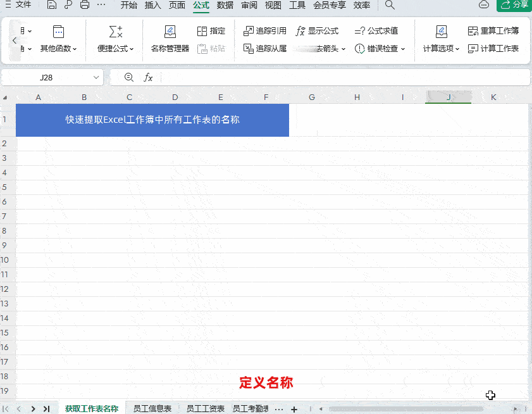Go to first sheet navigation arrow
The width and height of the screenshot is (532, 414).
pyautogui.click(x=6, y=409)
